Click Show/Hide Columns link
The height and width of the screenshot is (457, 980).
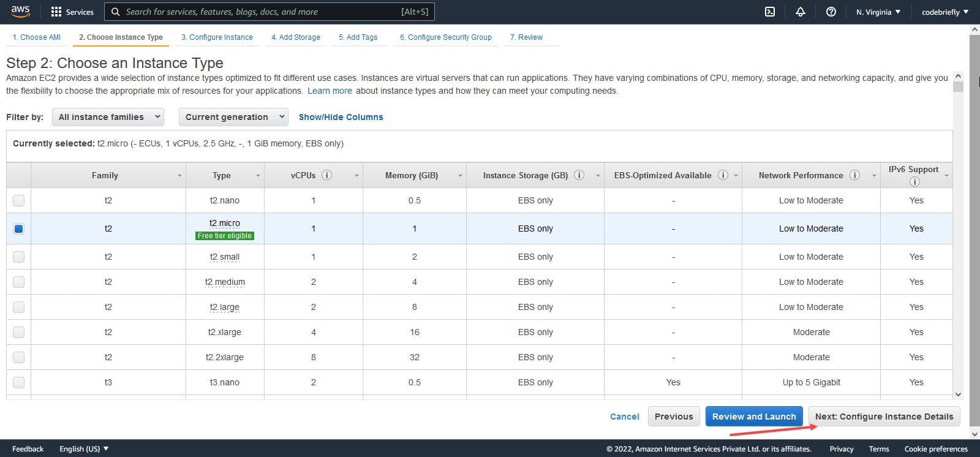[x=341, y=117]
